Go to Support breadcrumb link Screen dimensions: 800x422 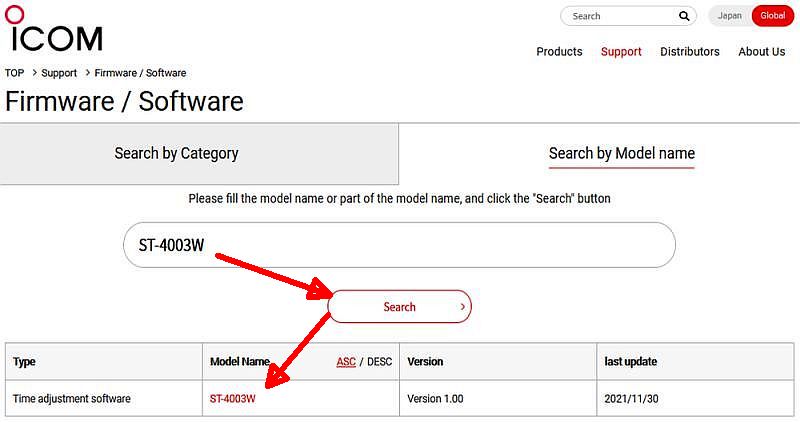(59, 73)
